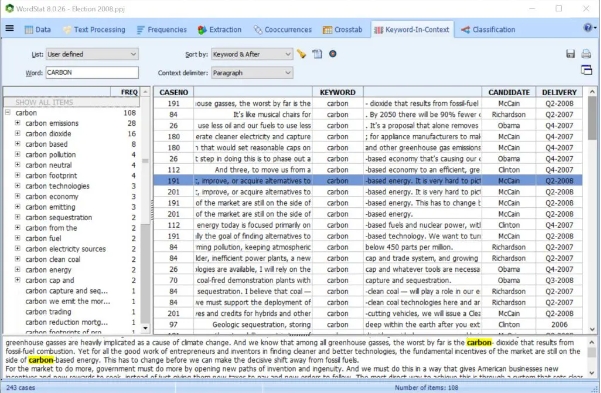Screen dimensions: 601x393
Task: Collapse the carbon root tree node
Action: 7,112
